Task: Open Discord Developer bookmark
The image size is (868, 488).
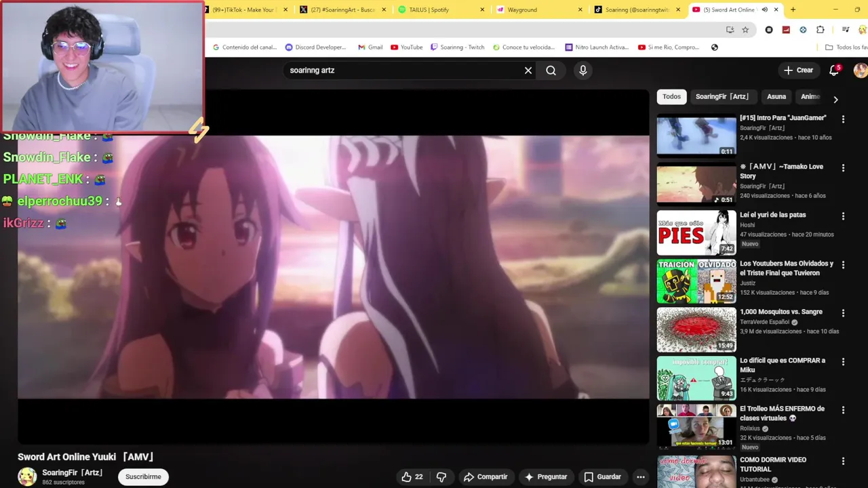Action: (315, 47)
